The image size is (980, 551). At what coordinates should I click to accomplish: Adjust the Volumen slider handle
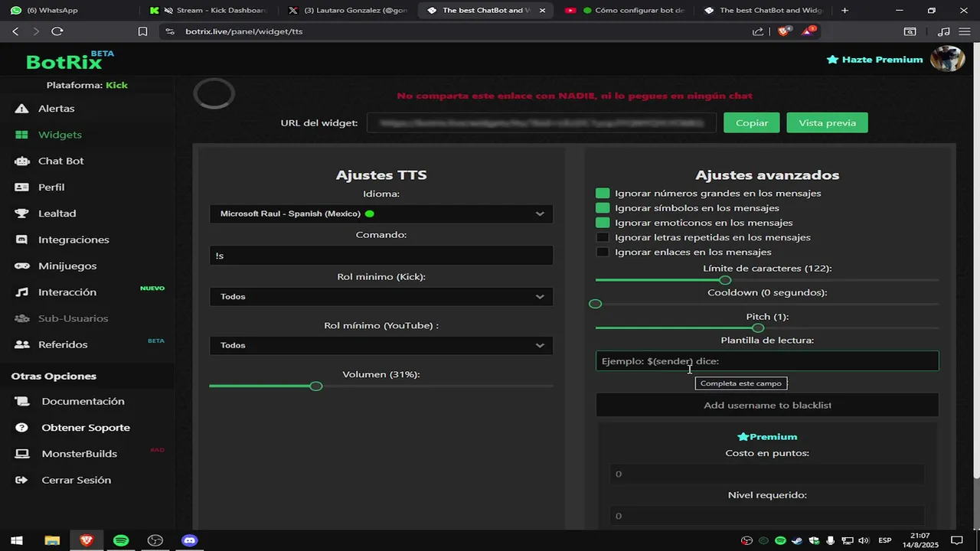point(316,386)
